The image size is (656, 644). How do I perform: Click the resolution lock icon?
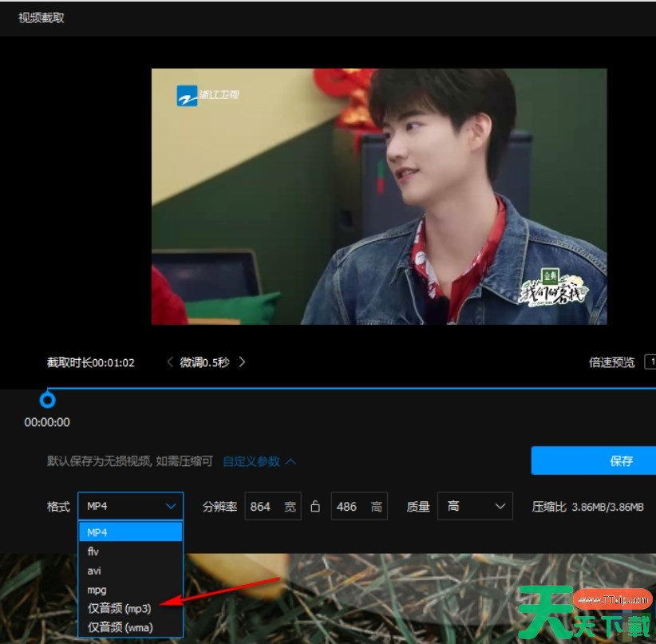[x=316, y=506]
